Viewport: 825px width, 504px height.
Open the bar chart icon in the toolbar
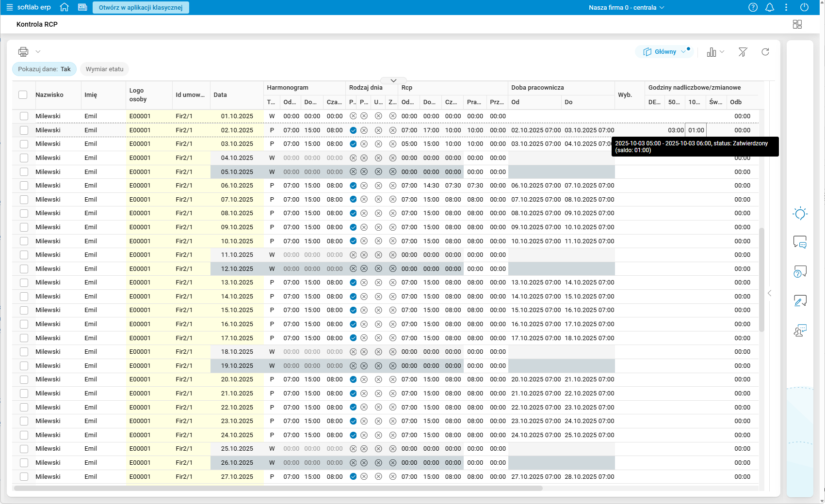pos(712,52)
